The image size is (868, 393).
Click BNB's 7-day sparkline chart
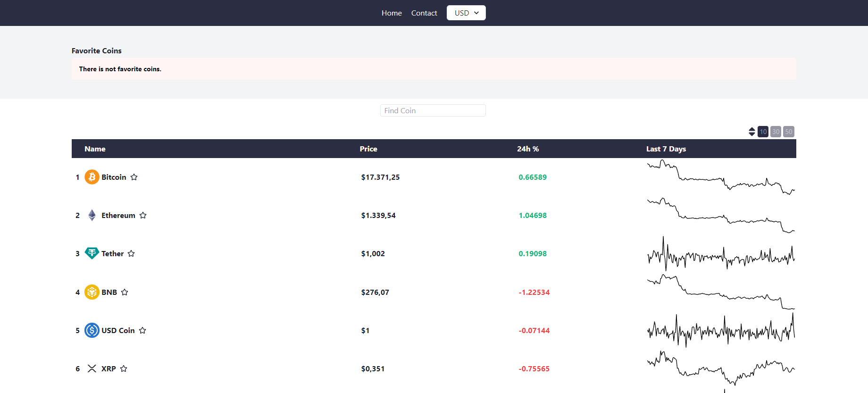pos(721,292)
